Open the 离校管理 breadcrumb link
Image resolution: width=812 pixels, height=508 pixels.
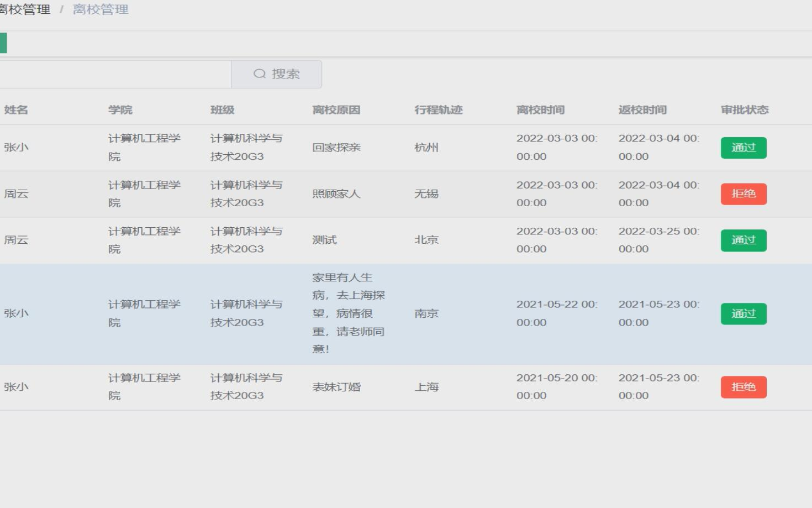pos(101,9)
